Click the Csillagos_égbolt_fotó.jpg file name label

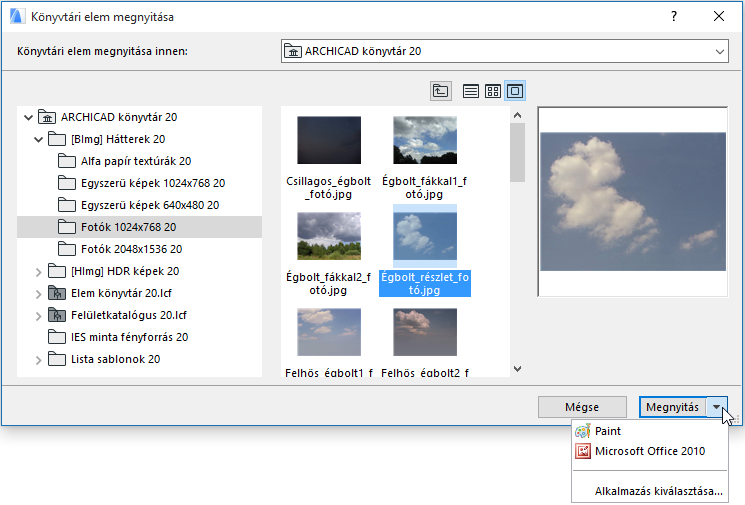tap(329, 188)
